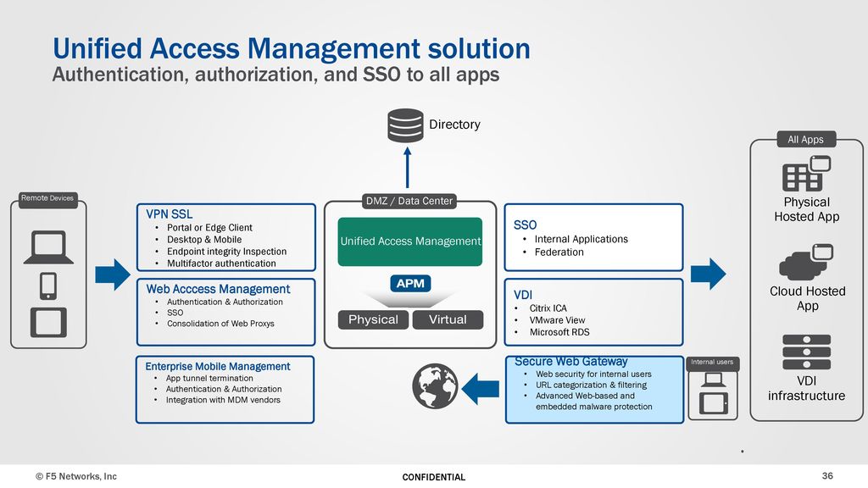Click 'App tunnel termination' bullet

(209, 379)
